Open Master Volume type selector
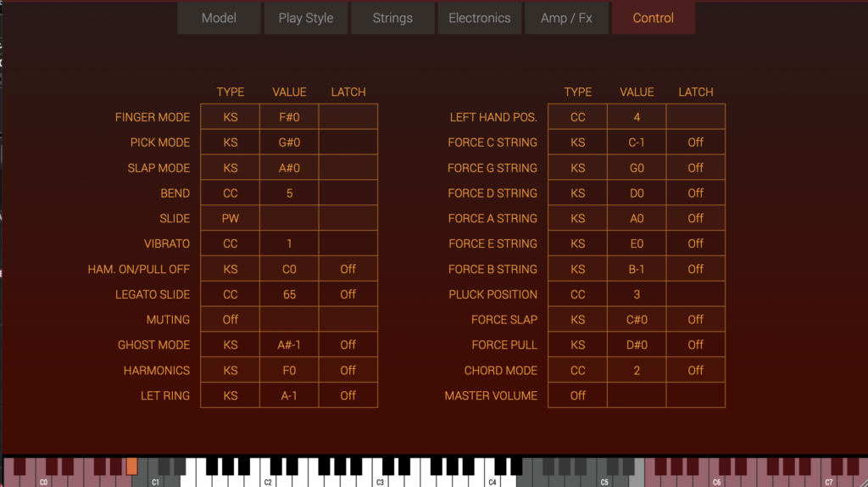This screenshot has height=487, width=868. (577, 395)
